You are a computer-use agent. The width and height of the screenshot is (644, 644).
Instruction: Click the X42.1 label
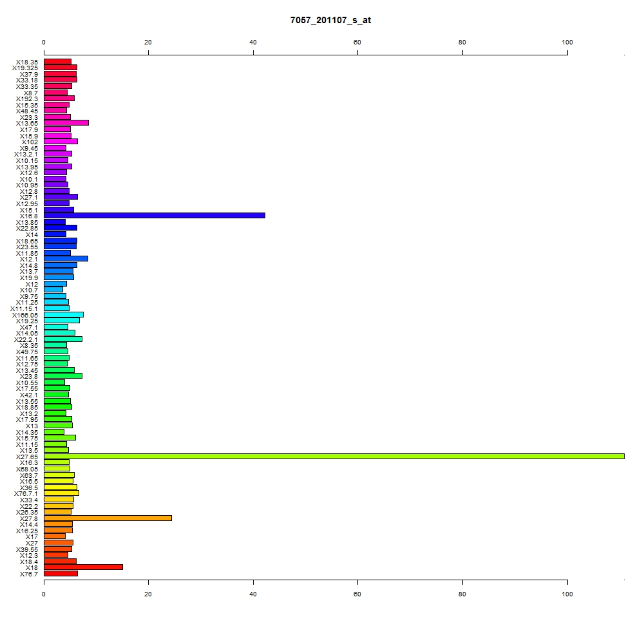tap(29, 395)
